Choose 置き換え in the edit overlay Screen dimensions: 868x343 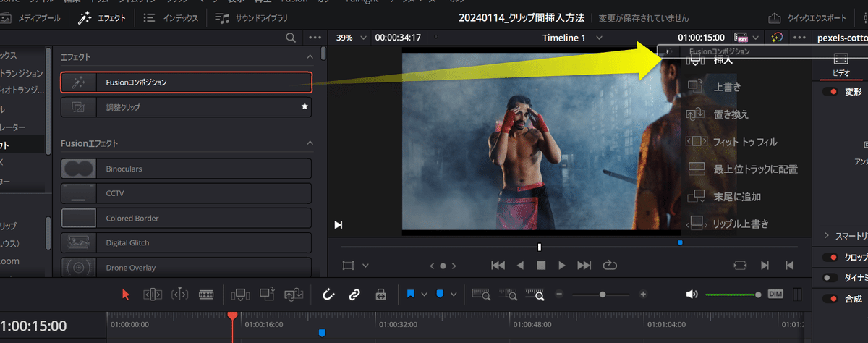click(x=731, y=114)
